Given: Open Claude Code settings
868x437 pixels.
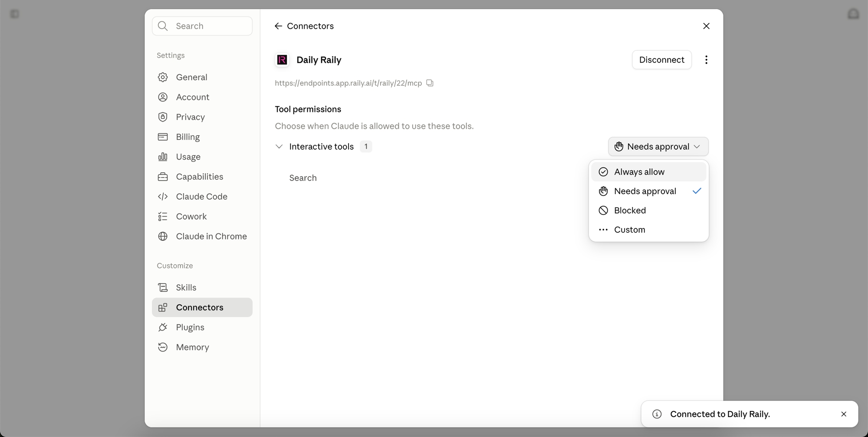Looking at the screenshot, I should (x=202, y=197).
